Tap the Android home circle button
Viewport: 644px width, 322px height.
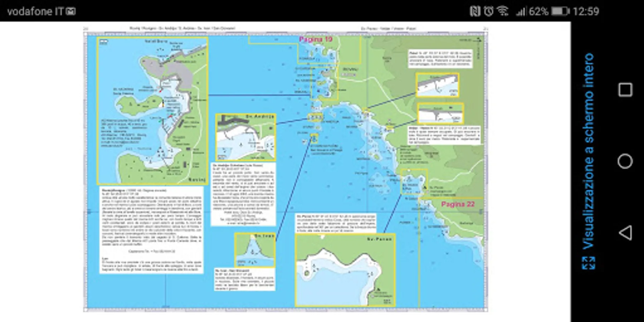[625, 161]
